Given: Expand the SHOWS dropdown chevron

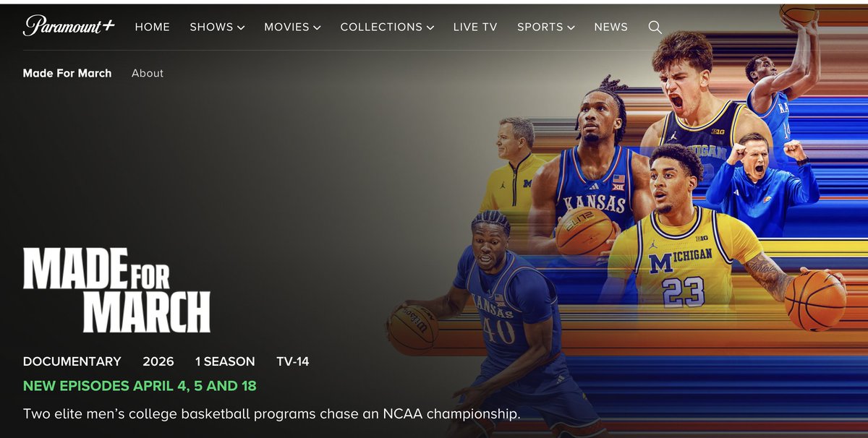Looking at the screenshot, I should [x=240, y=27].
